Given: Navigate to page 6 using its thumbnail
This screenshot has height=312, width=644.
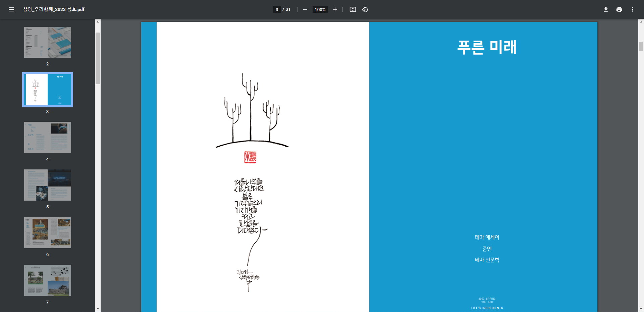Looking at the screenshot, I should (x=47, y=232).
